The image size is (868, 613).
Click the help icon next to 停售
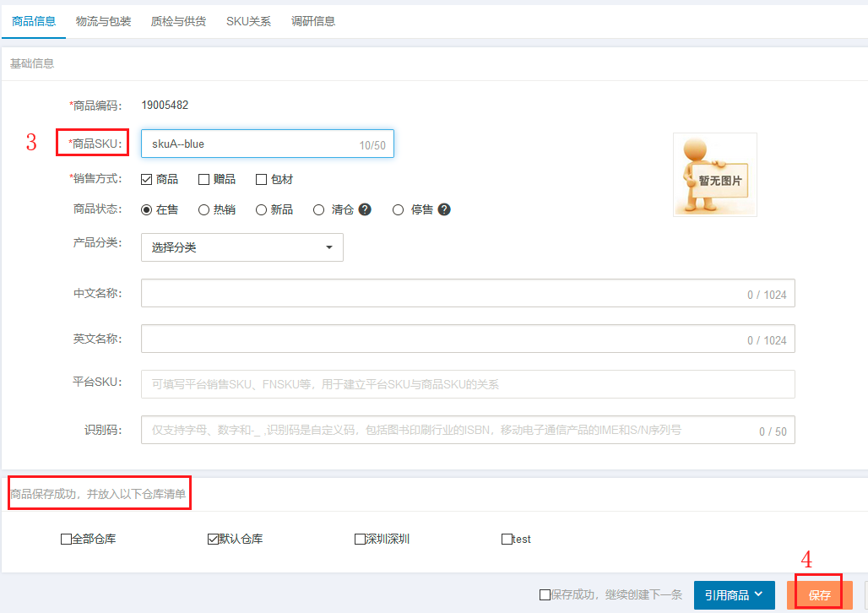444,209
